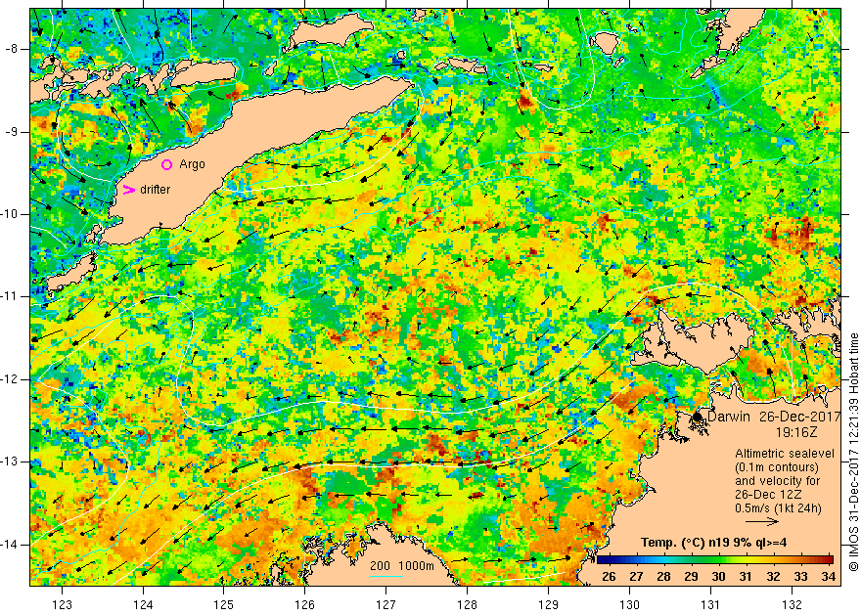Click colorbar value '34'
861x616 pixels.
pos(828,577)
